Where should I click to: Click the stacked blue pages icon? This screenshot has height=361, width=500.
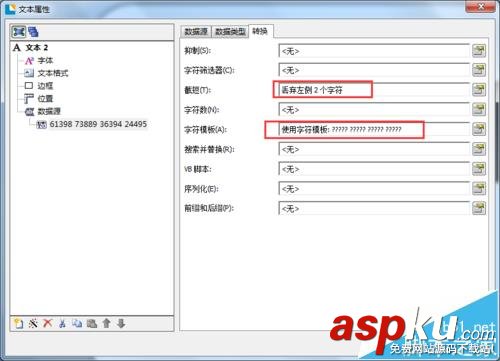[33, 32]
